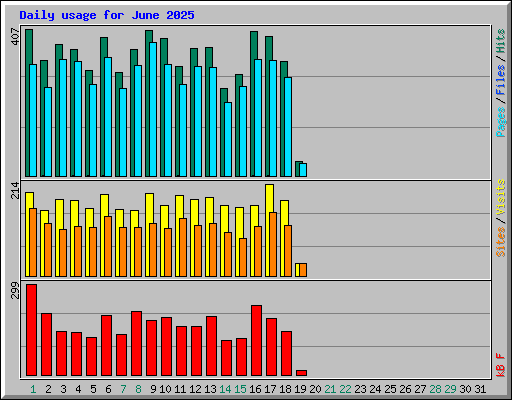Click the red KB bar for day 1
The image size is (512, 400).
(x=32, y=330)
